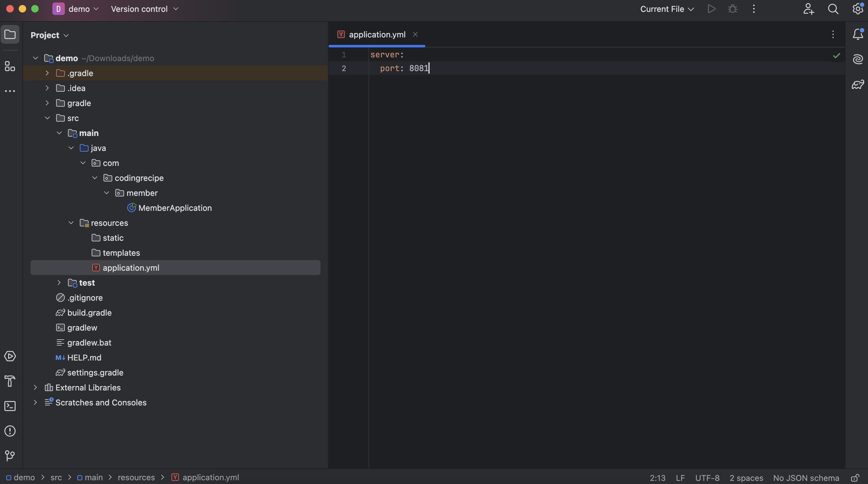Screen dimensions: 868x484
Task: Expand the .idea folder
Action: [x=47, y=88]
